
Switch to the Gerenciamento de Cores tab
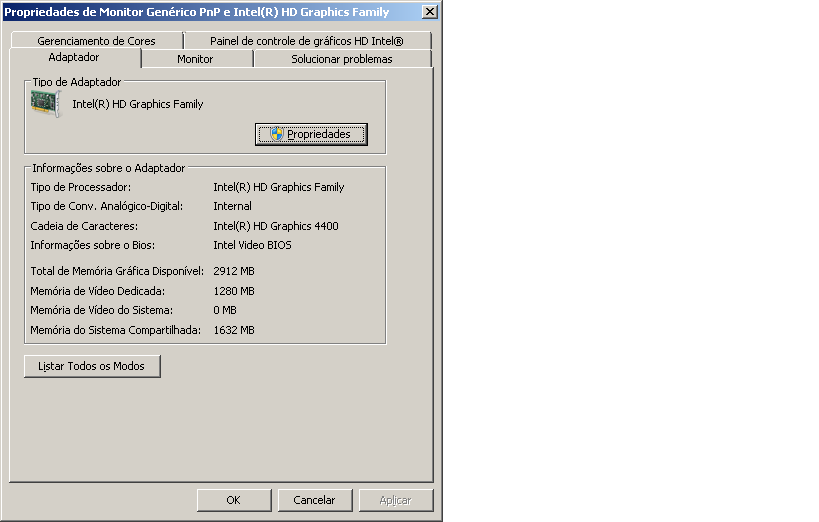tap(96, 41)
